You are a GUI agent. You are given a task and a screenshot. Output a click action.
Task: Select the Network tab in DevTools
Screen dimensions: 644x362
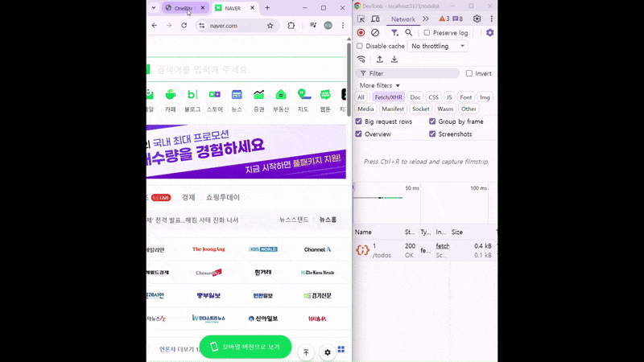coord(403,19)
